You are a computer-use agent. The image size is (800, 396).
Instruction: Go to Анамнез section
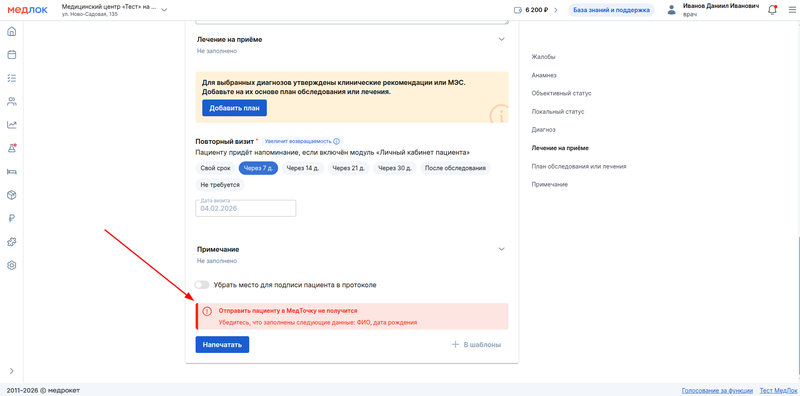coord(544,75)
